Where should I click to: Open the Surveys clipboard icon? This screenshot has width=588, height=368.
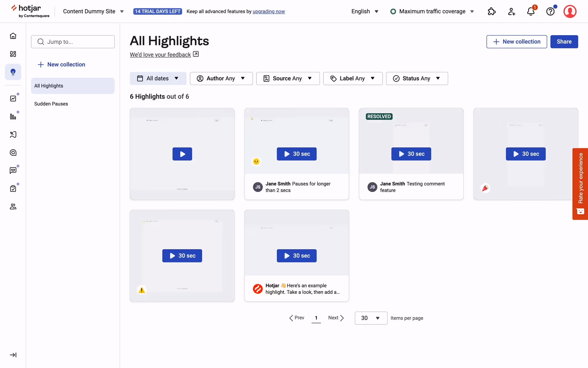[x=13, y=189]
